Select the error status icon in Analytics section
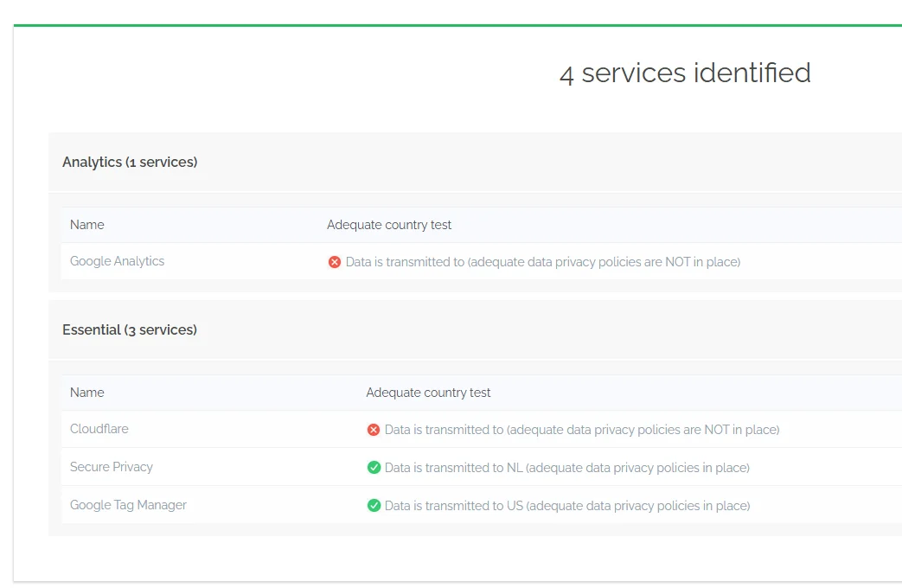 335,261
